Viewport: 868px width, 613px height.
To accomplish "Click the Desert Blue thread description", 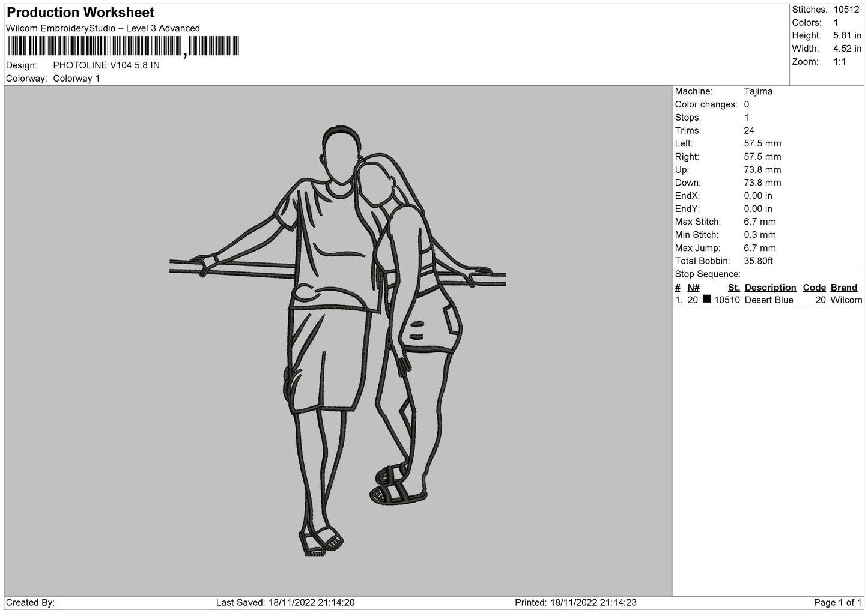I will point(769,300).
